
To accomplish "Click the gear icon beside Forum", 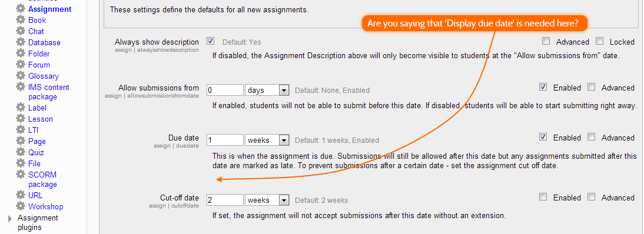I will [21, 65].
